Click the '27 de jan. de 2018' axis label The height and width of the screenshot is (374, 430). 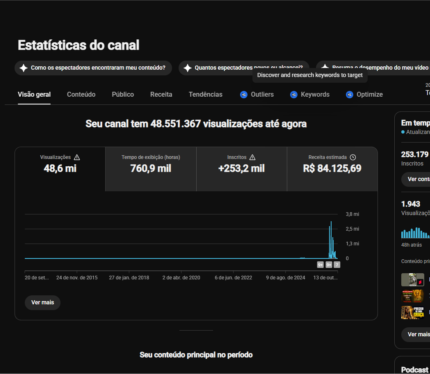click(x=129, y=278)
